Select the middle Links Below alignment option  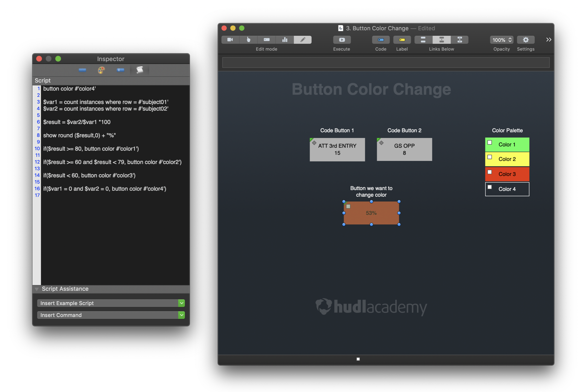[x=441, y=40]
